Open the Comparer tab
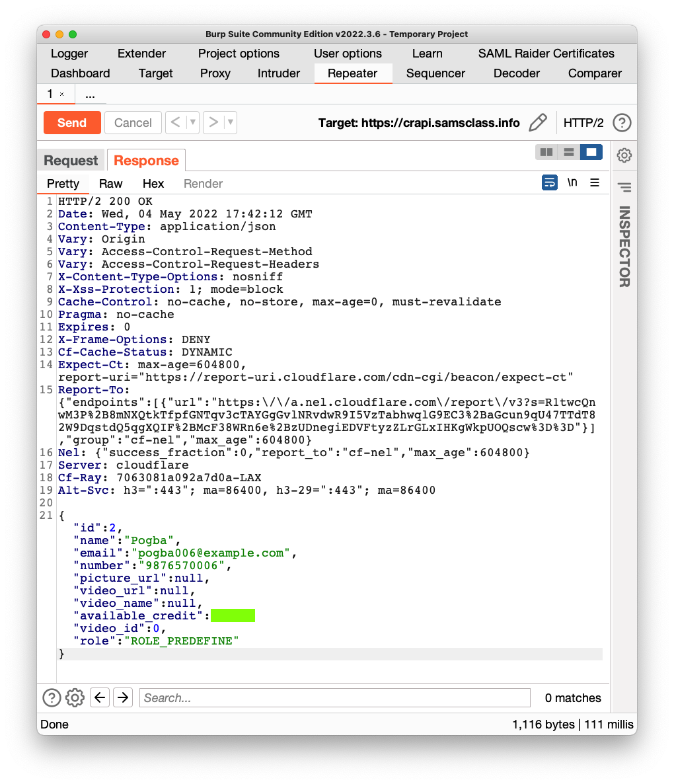Viewport: 674px width, 784px height. (595, 73)
